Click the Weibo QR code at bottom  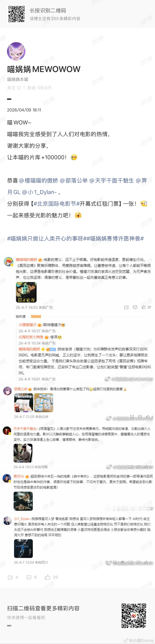[134, 616]
